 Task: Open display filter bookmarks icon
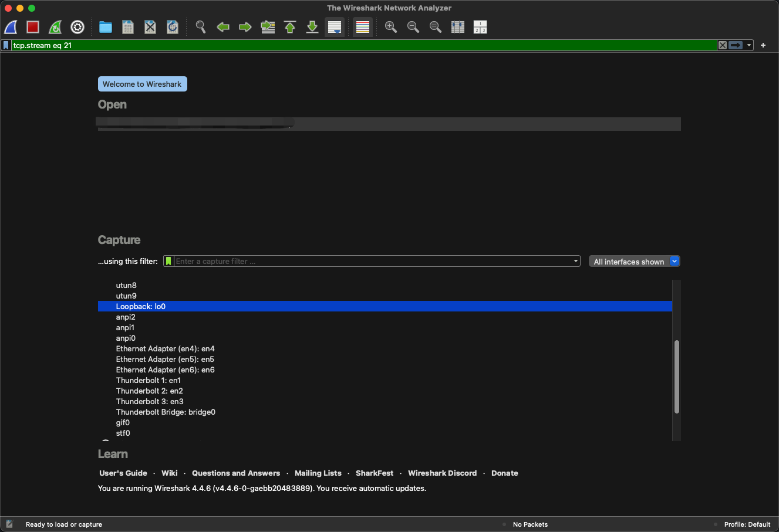[x=6, y=45]
